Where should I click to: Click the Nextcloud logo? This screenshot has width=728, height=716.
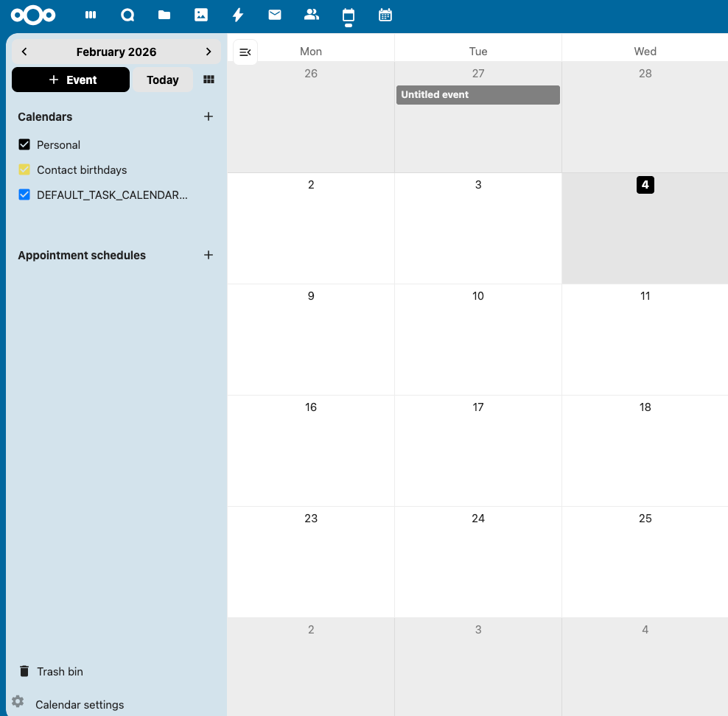[x=33, y=15]
